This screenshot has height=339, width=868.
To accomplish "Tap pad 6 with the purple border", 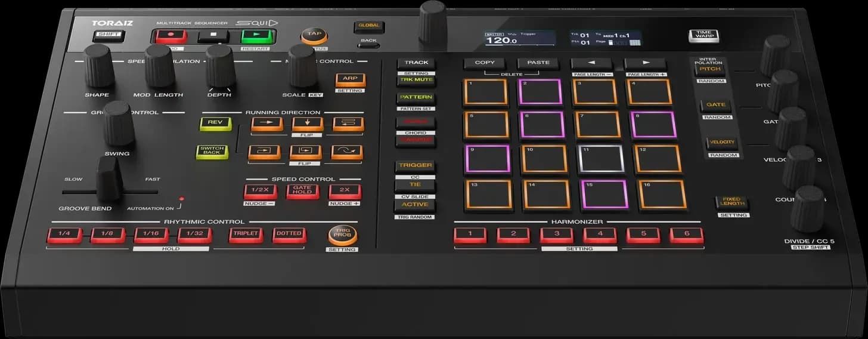I will pos(541,124).
